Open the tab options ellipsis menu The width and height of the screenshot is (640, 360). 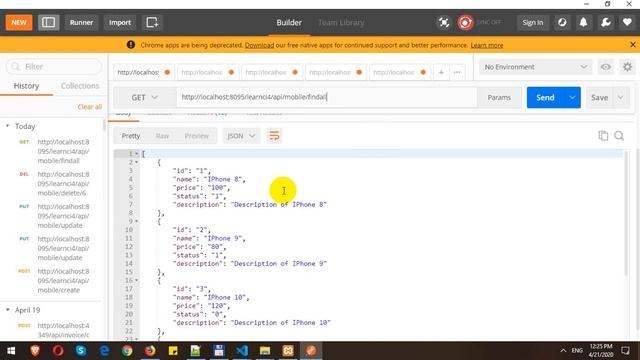click(x=457, y=72)
